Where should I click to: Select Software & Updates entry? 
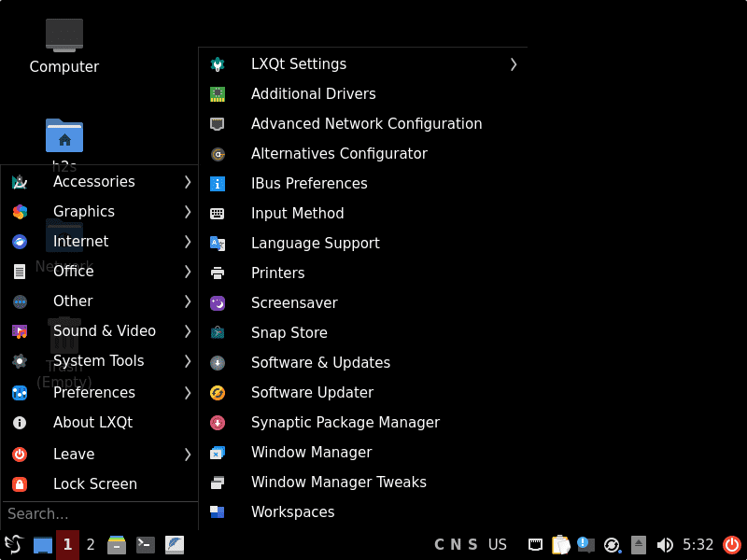click(320, 363)
